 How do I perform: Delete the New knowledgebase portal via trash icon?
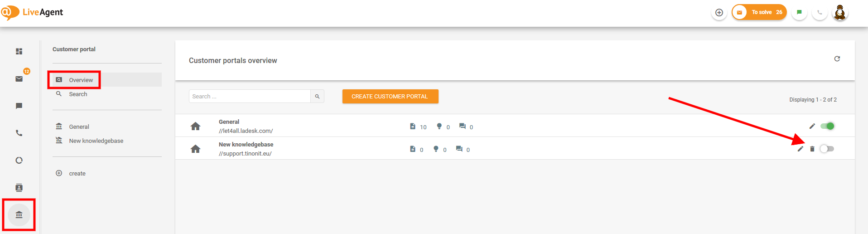[812, 149]
